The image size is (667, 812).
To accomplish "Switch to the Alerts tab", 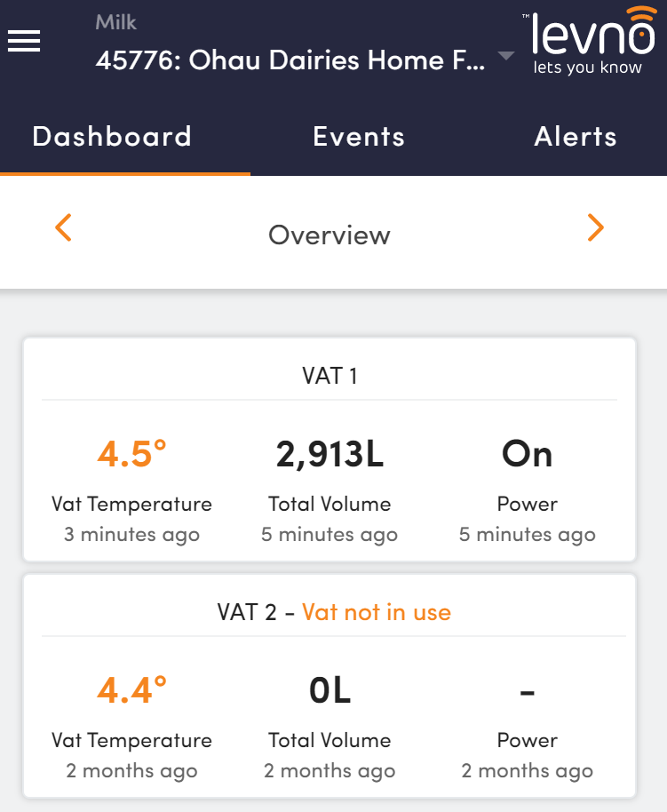I will click(576, 137).
